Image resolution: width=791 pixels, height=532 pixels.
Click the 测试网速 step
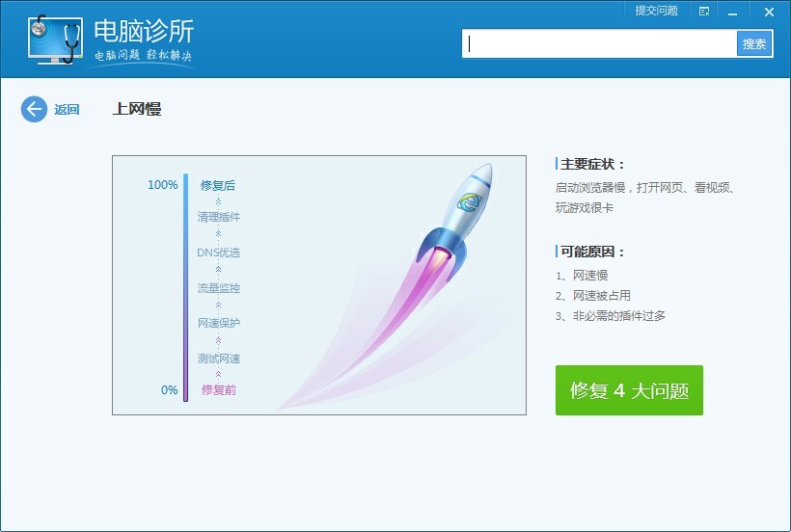[218, 359]
